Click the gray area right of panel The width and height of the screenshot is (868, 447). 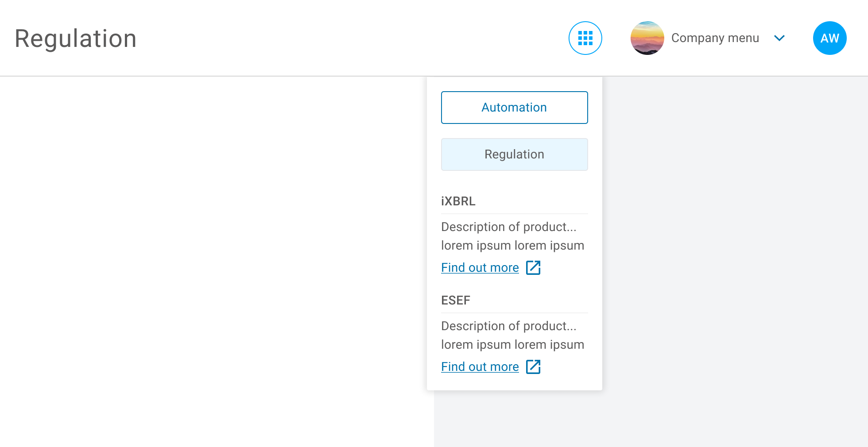tap(731, 243)
